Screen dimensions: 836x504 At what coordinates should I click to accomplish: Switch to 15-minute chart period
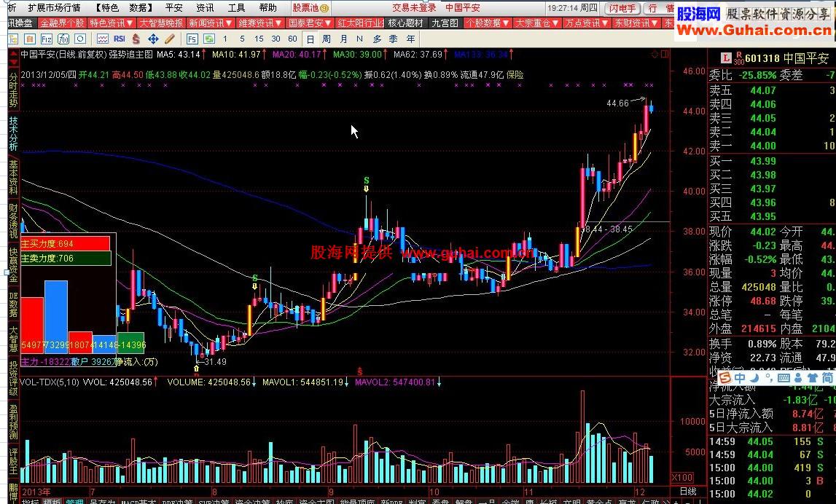pos(259,39)
